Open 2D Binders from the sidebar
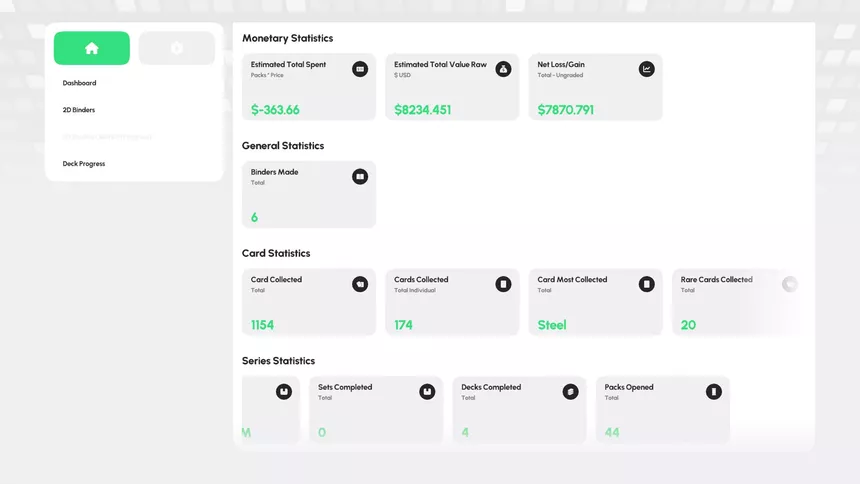Screen dimensions: 860x484 [78, 110]
